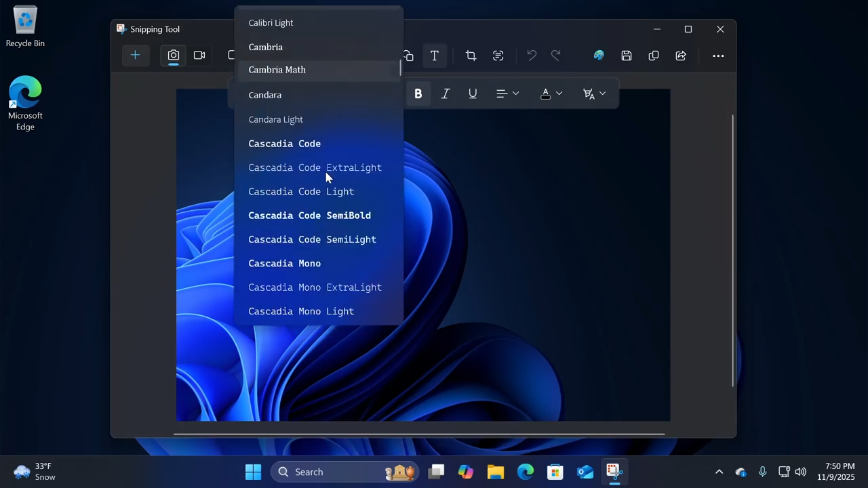Select the Text tool in toolbar
The image size is (868, 488).
pyautogui.click(x=435, y=56)
